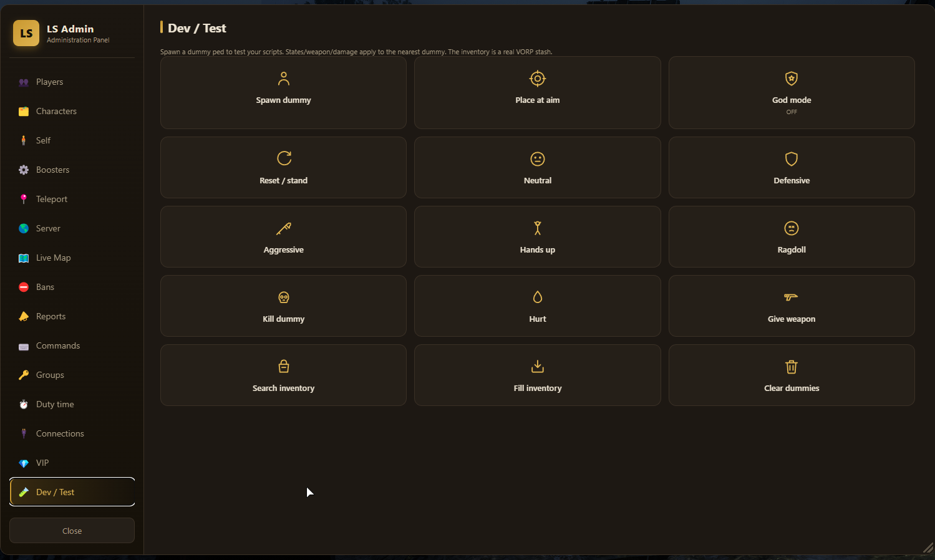Click the Fill inventory download icon
This screenshot has width=935, height=560.
pyautogui.click(x=538, y=367)
